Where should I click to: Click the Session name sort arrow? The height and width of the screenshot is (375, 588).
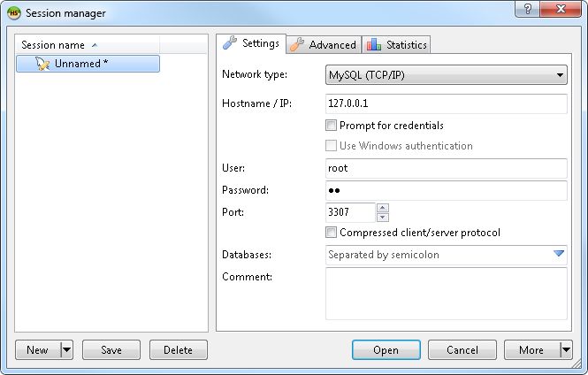pyautogui.click(x=95, y=45)
